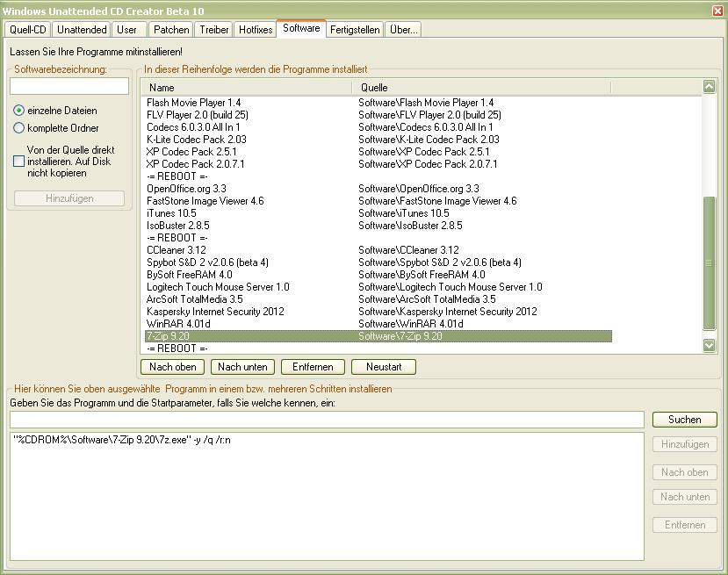Enable 'Von der Quelle direkt installieren' checkbox
728x575 pixels.
(x=19, y=162)
